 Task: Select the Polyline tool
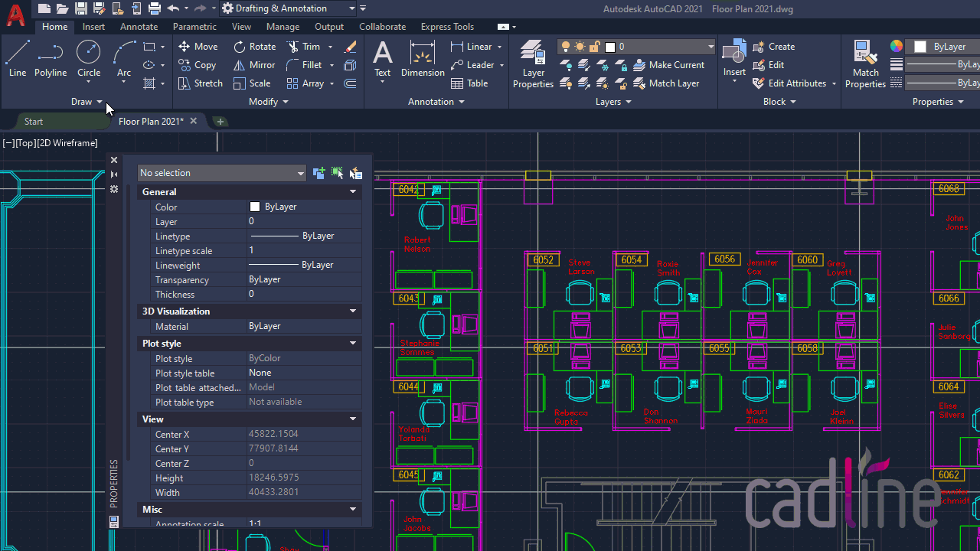51,60
